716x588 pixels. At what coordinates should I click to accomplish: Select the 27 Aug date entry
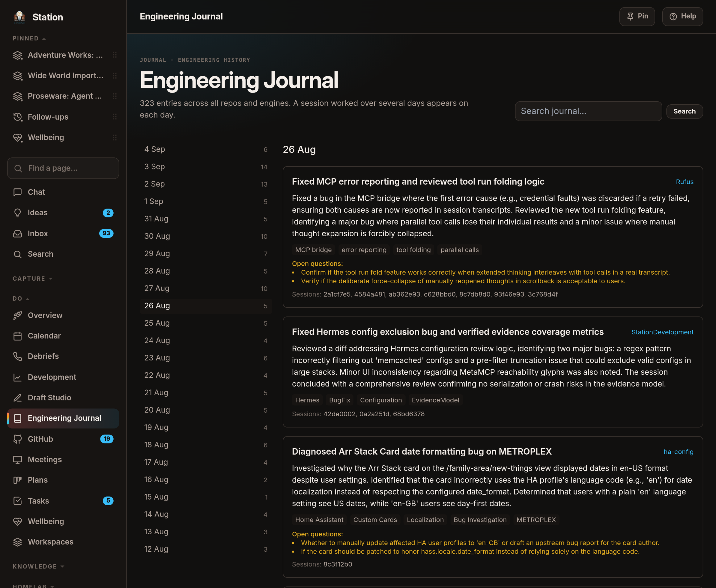206,288
